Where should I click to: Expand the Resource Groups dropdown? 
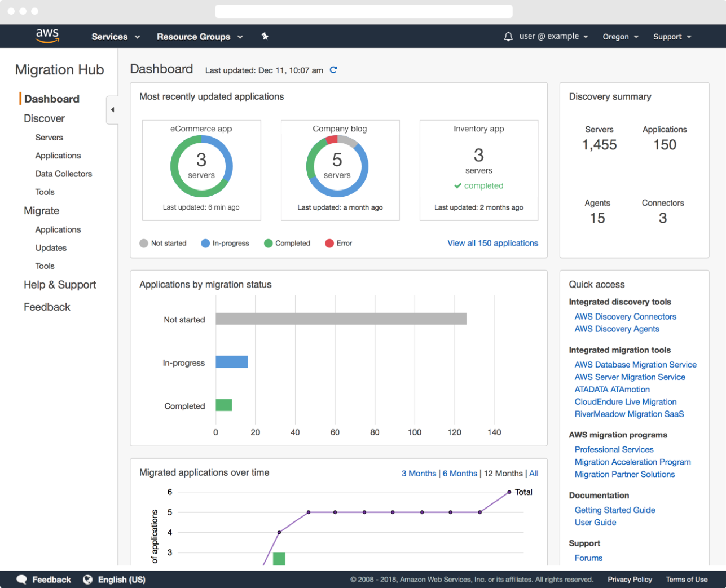200,37
